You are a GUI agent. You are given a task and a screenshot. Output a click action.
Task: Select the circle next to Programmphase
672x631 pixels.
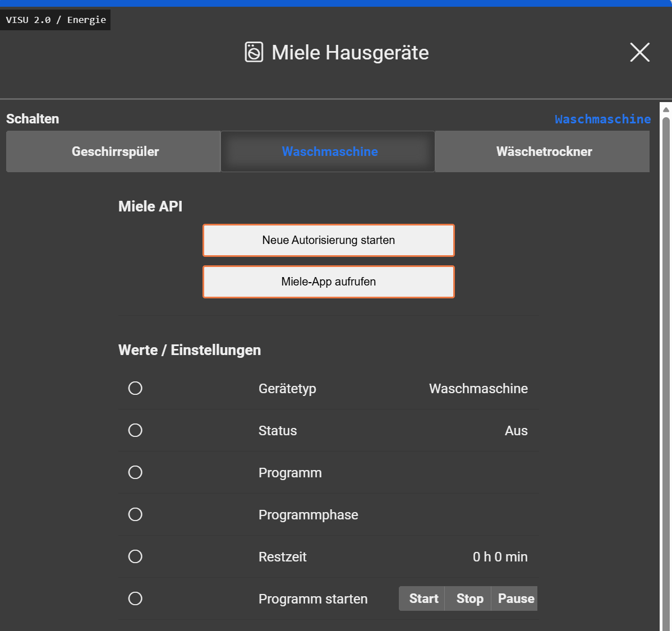pyautogui.click(x=135, y=514)
